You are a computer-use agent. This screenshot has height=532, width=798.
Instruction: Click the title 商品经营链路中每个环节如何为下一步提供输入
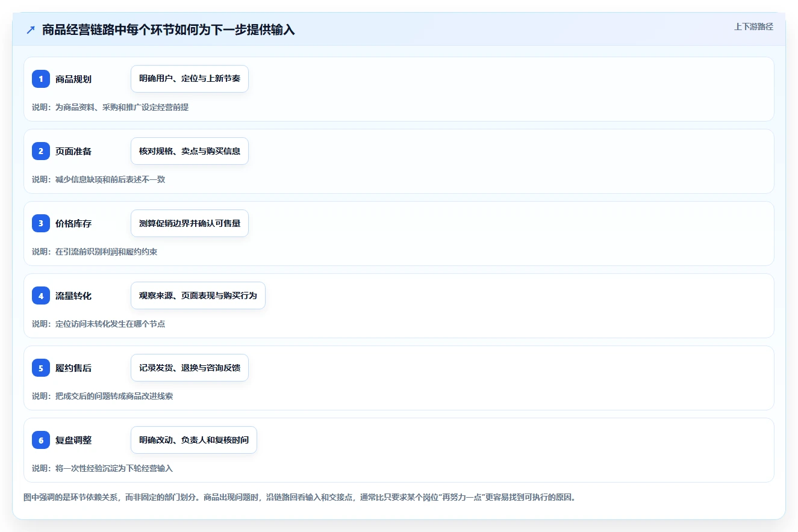pyautogui.click(x=169, y=29)
